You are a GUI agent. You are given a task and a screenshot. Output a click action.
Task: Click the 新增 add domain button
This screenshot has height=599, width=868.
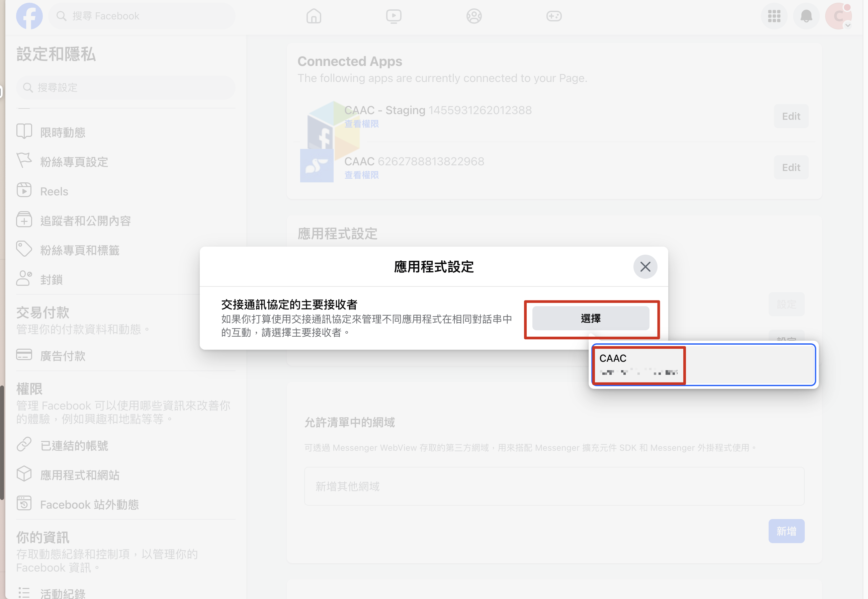coord(786,531)
